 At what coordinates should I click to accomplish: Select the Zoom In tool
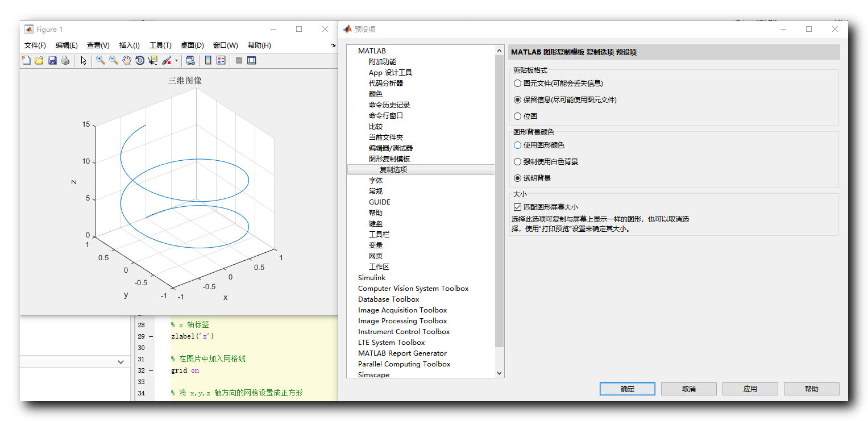pos(100,60)
